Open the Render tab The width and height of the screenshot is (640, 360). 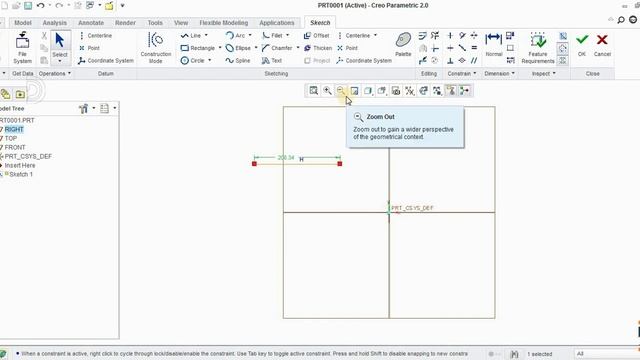125,23
